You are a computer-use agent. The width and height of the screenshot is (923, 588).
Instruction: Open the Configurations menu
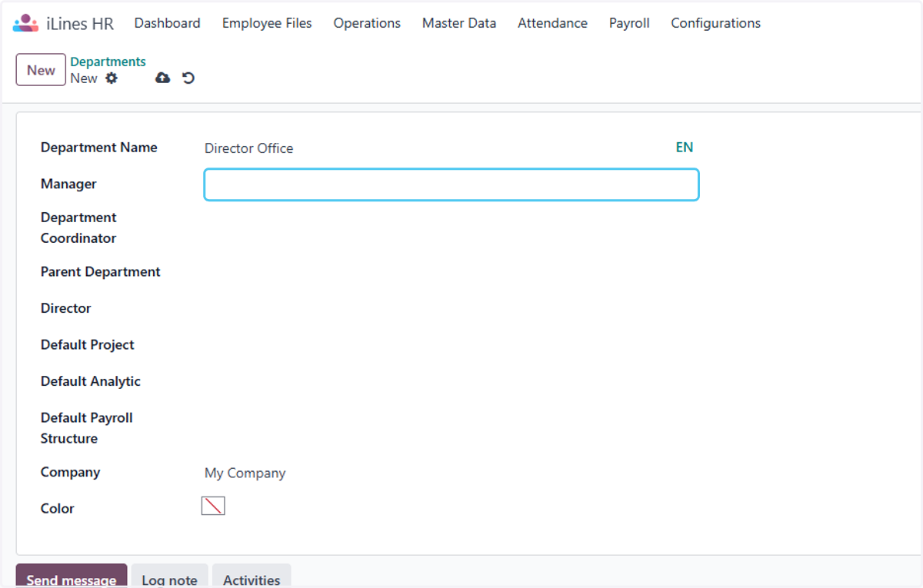click(715, 23)
